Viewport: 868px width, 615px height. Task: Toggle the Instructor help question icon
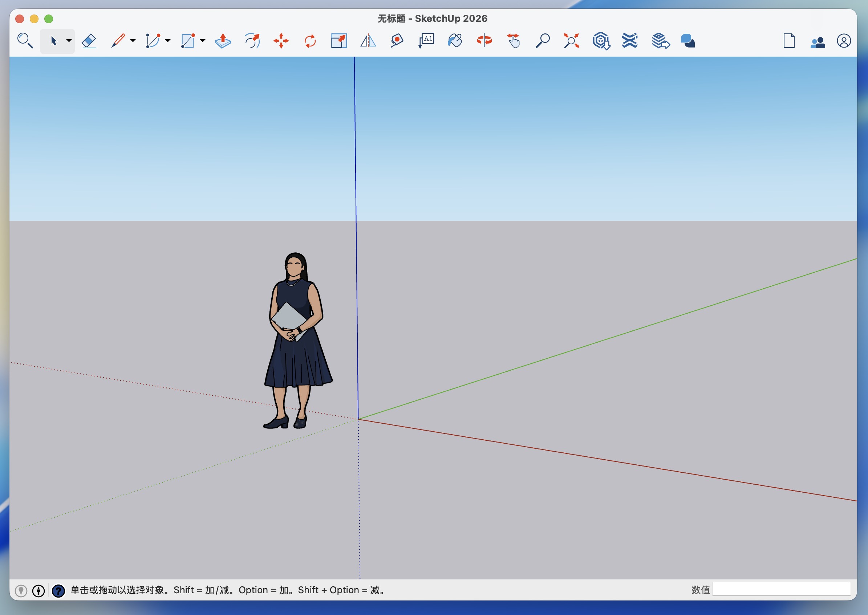pyautogui.click(x=58, y=590)
